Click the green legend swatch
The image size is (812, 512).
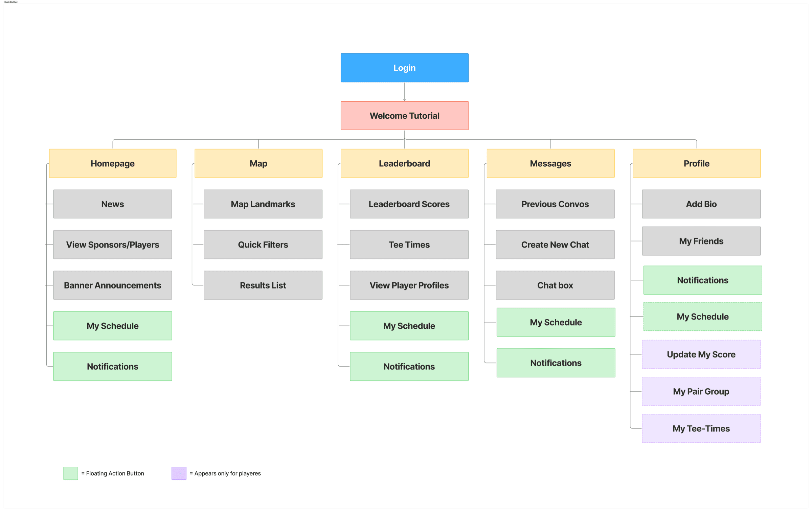point(71,473)
